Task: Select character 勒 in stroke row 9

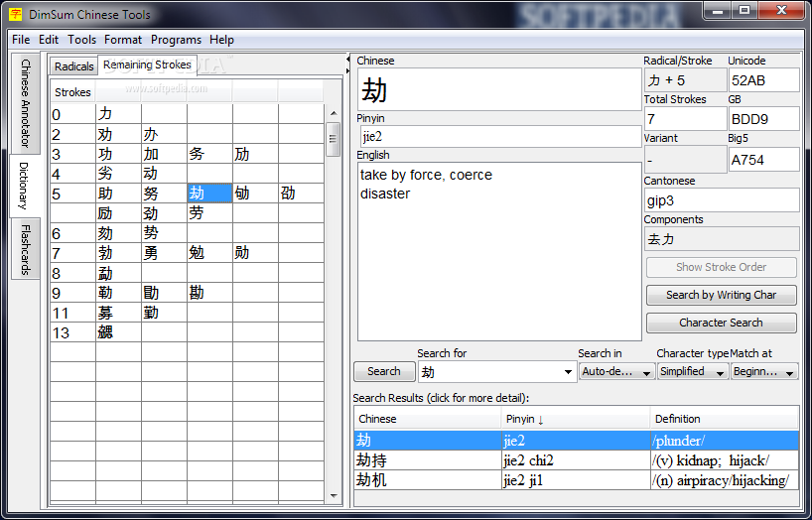Action: (118, 293)
